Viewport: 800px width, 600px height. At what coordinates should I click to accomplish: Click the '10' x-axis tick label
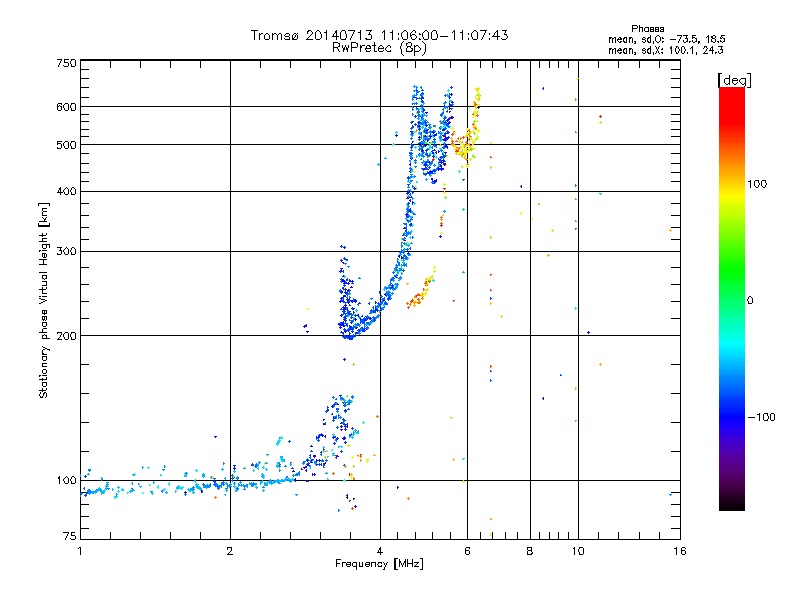coord(578,551)
